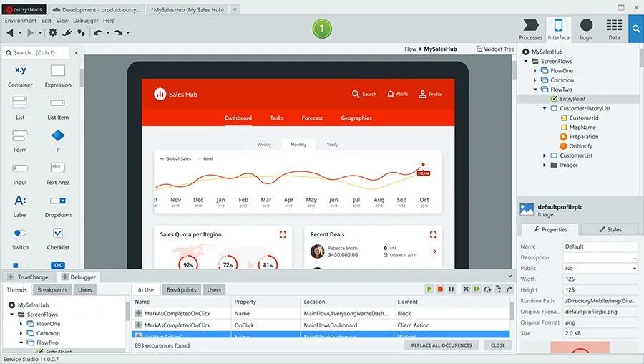Click the blue search magnifier button
Screen dimensions: 644x364
coord(635,29)
